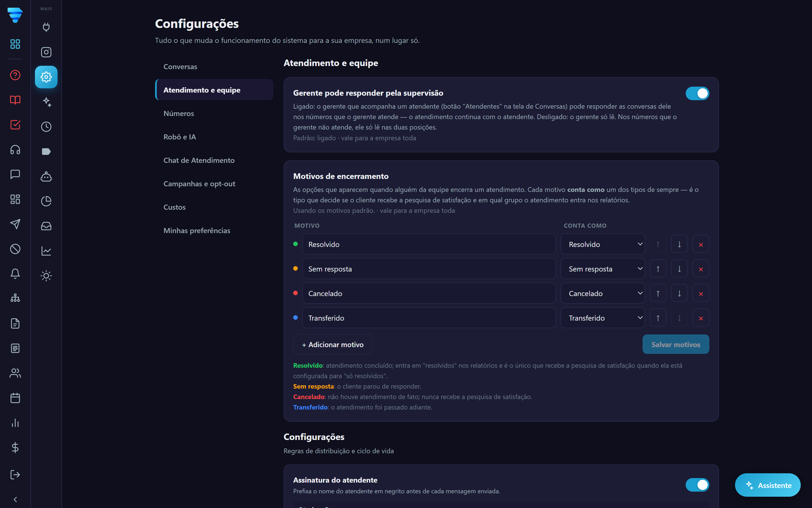Click the Adicionar motivo button

point(332,344)
